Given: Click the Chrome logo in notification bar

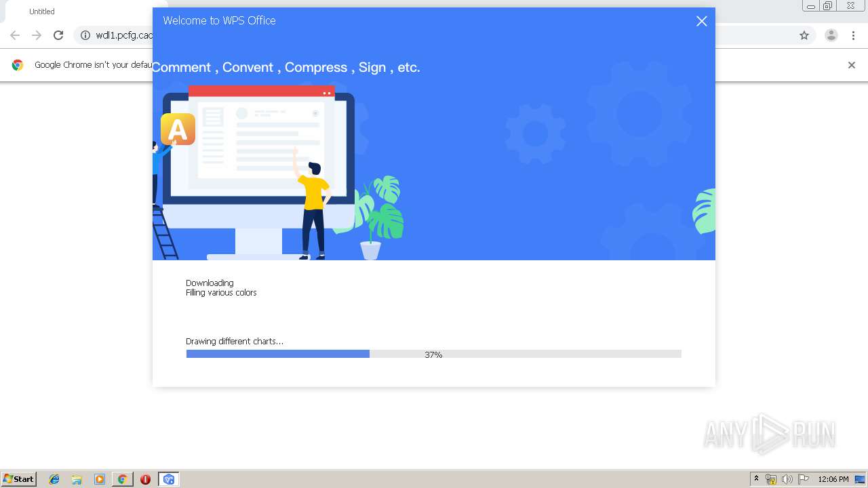Looking at the screenshot, I should [18, 65].
